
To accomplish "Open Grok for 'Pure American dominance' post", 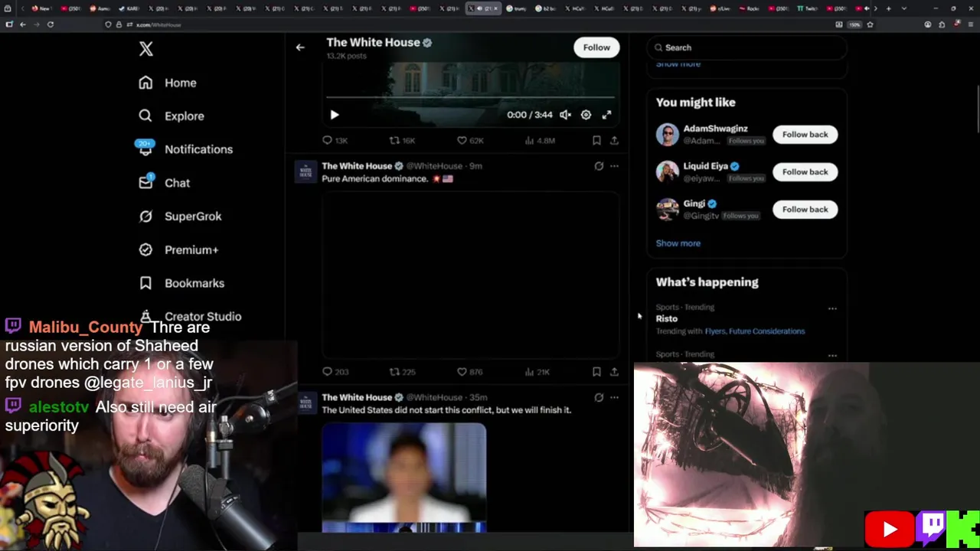I will (x=599, y=166).
